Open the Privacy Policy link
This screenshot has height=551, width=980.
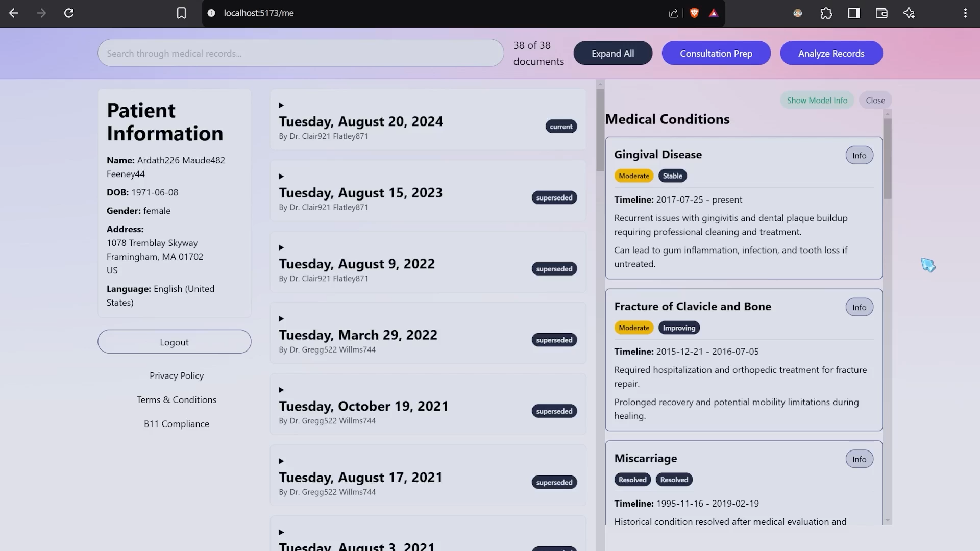click(177, 376)
